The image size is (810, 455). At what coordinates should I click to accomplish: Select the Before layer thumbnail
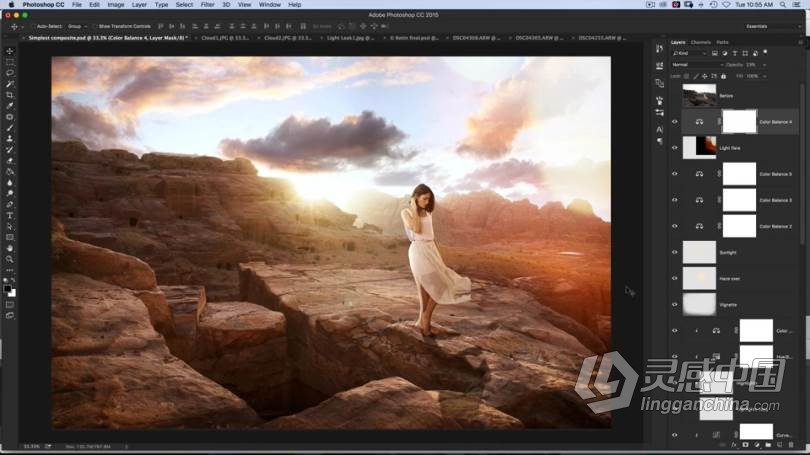point(699,96)
